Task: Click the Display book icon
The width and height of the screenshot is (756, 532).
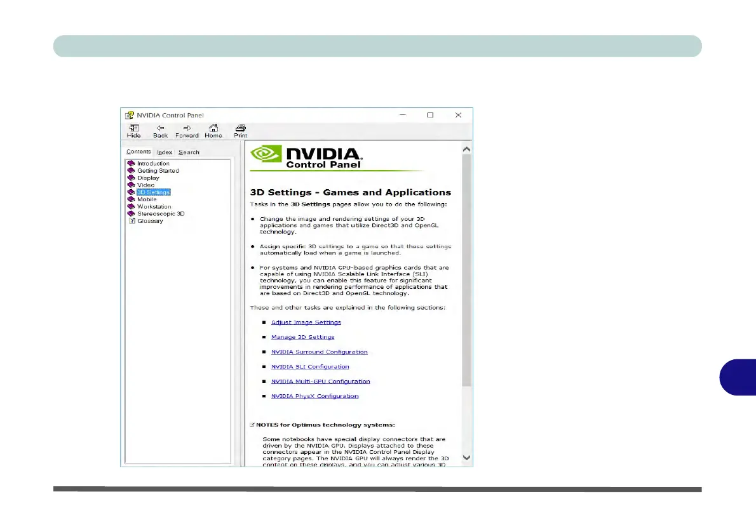Action: pyautogui.click(x=131, y=178)
